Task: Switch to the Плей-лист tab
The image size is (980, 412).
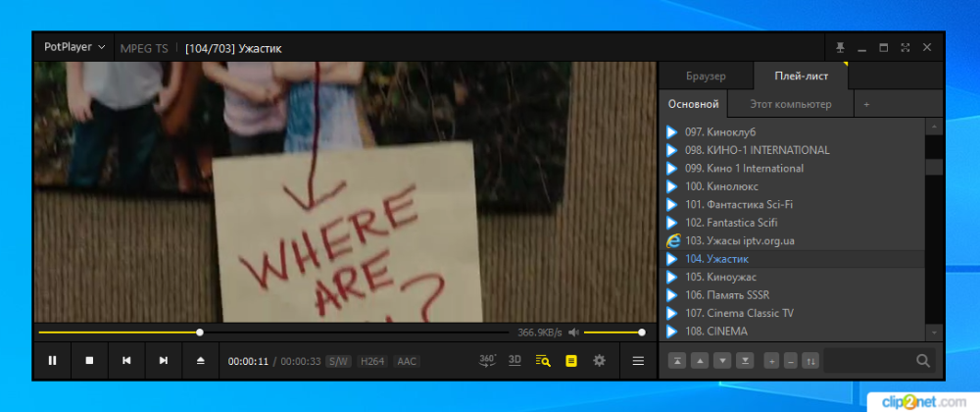Action: (x=801, y=77)
